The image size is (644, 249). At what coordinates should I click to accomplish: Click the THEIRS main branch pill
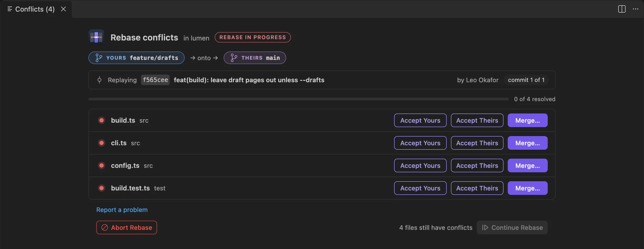pyautogui.click(x=255, y=58)
